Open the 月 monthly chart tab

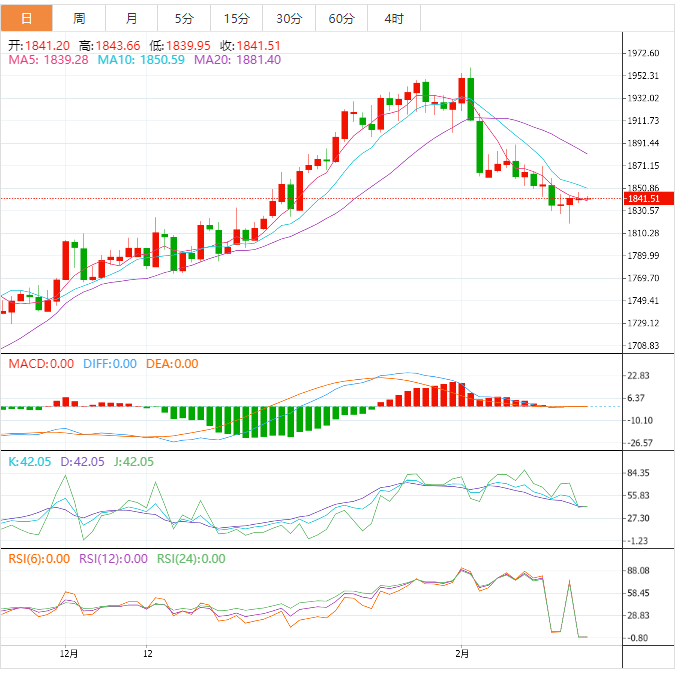coord(132,19)
